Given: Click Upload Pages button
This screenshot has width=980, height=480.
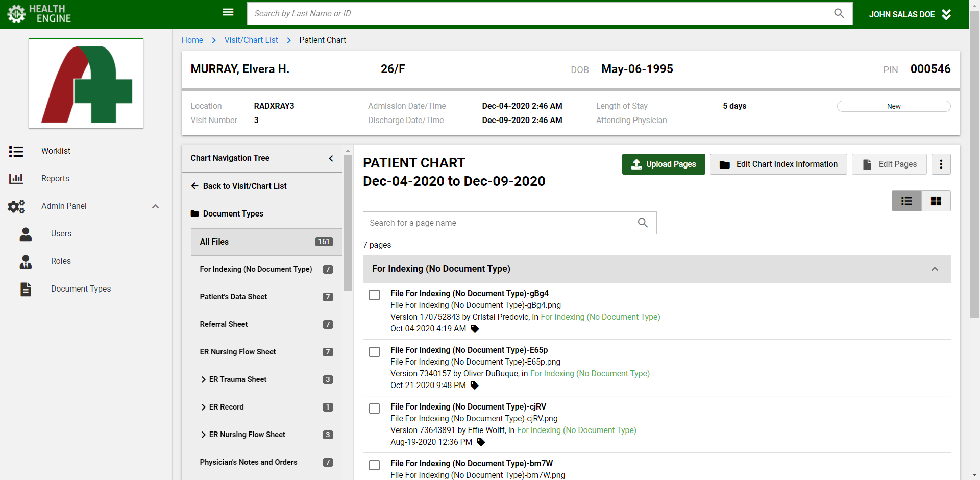Looking at the screenshot, I should coord(664,164).
